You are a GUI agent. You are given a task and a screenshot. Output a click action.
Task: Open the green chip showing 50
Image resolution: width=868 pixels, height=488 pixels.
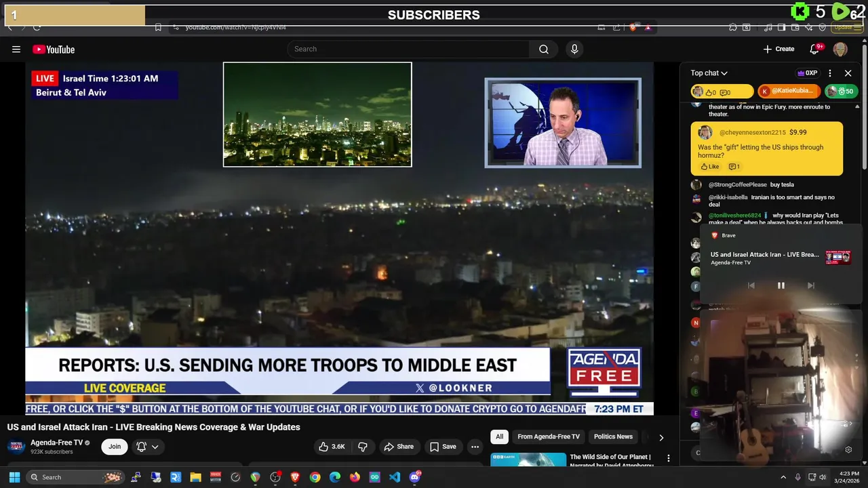click(840, 91)
